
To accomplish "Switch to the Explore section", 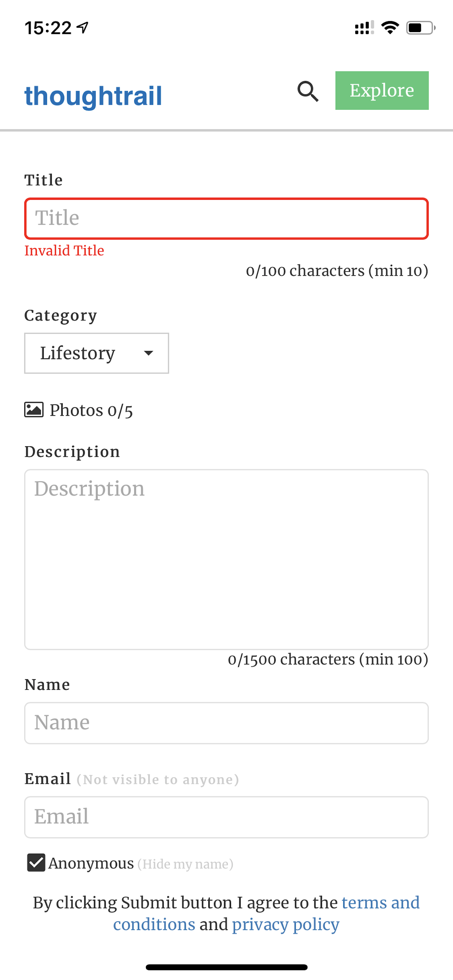I will click(x=382, y=90).
